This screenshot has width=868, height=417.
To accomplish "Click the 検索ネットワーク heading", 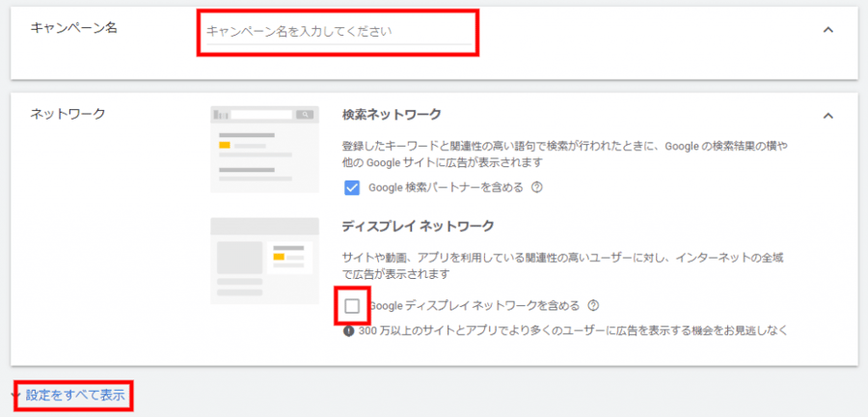I will pos(392,115).
